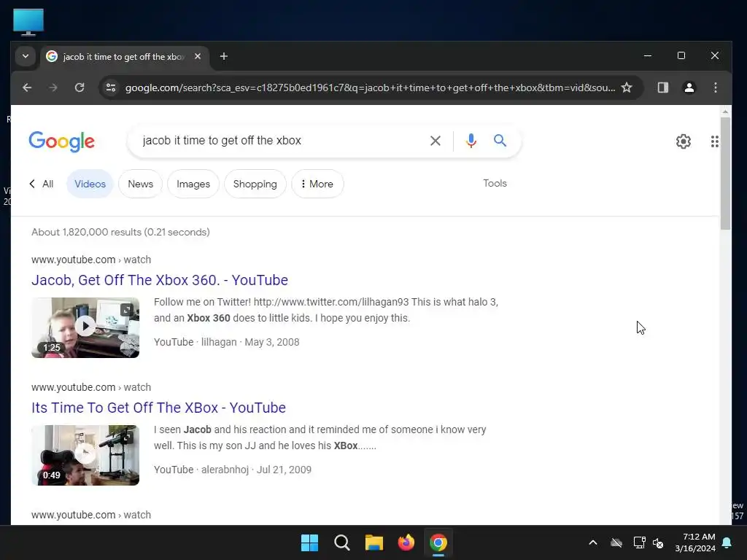Open a new tab with plus icon
Viewport: 747px width, 560px height.
coord(223,57)
